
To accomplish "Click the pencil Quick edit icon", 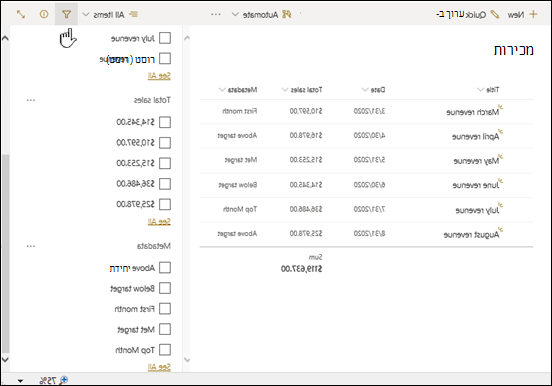I will (495, 14).
